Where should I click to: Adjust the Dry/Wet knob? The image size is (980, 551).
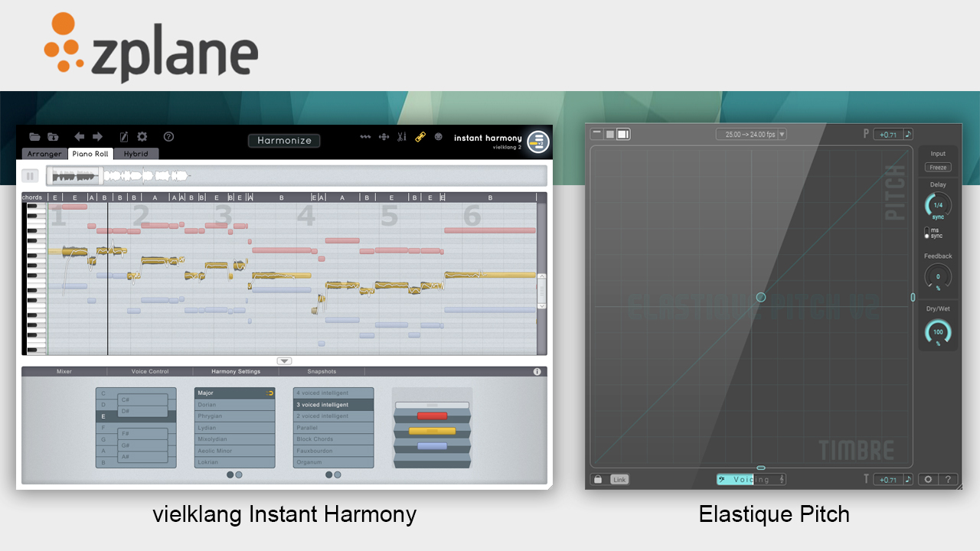[938, 332]
